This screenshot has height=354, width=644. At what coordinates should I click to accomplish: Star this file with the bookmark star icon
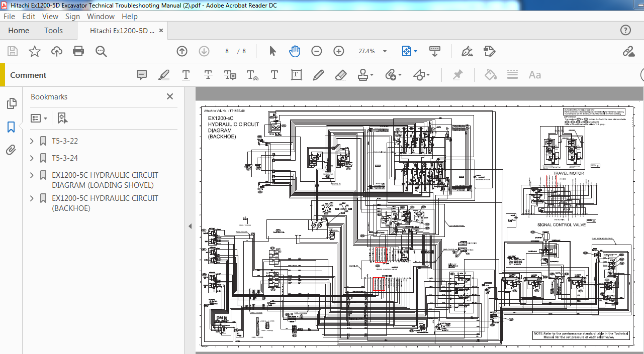tap(34, 51)
